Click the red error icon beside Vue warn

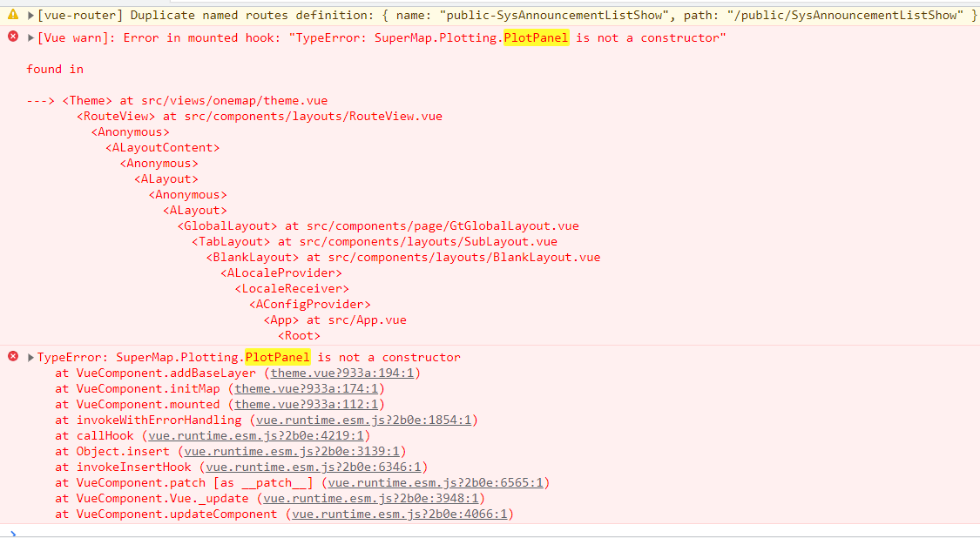(13, 37)
